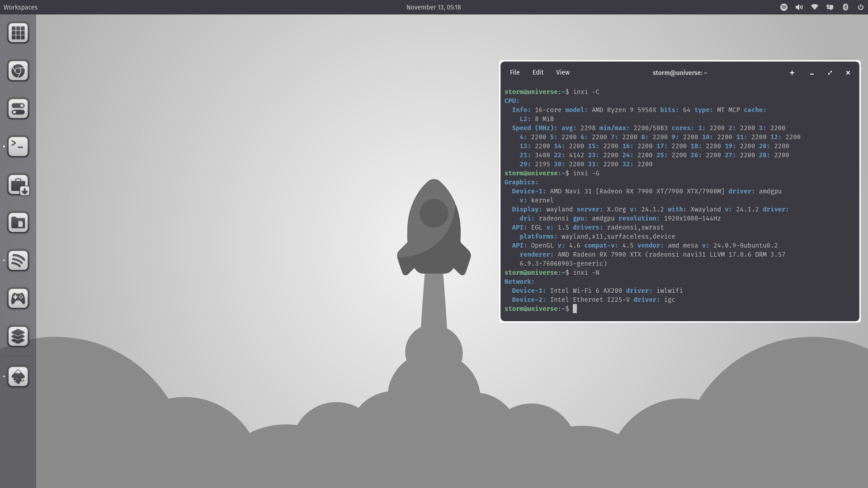The width and height of the screenshot is (868, 488).
Task: Open Settings toggles icon in dock
Action: coord(18,108)
